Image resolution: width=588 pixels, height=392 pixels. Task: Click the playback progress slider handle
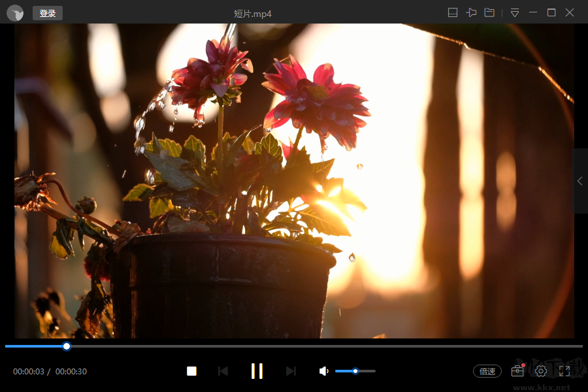pos(67,346)
